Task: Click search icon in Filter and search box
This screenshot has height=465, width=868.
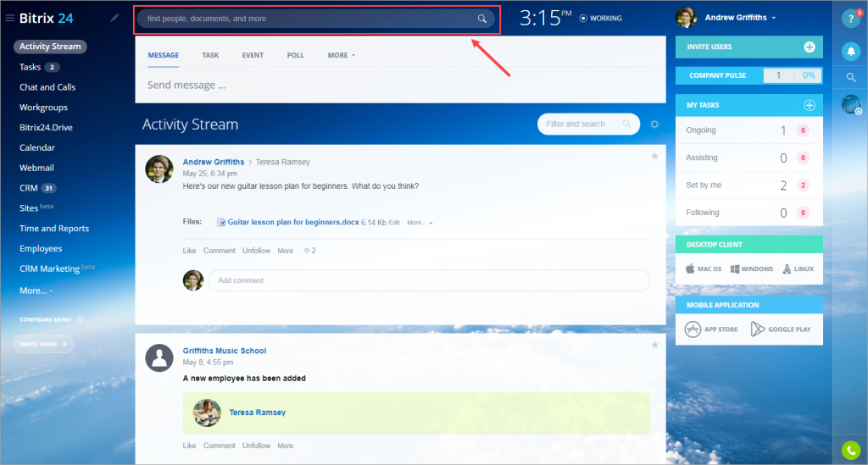Action: tap(626, 125)
